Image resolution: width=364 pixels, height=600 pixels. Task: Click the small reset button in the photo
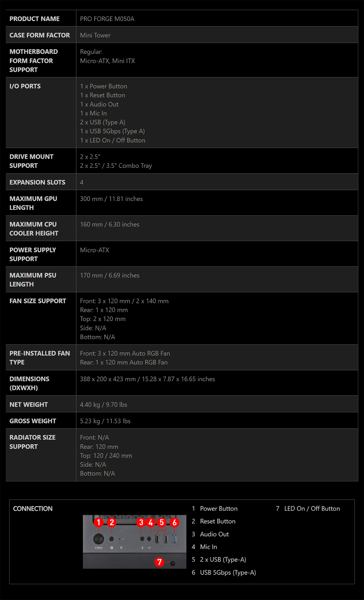click(x=112, y=539)
